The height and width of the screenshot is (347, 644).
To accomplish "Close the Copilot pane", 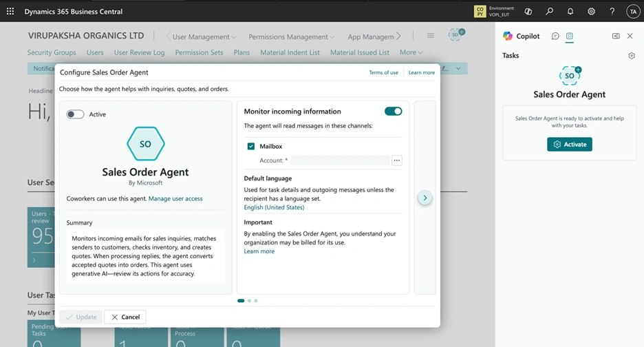I will click(630, 36).
